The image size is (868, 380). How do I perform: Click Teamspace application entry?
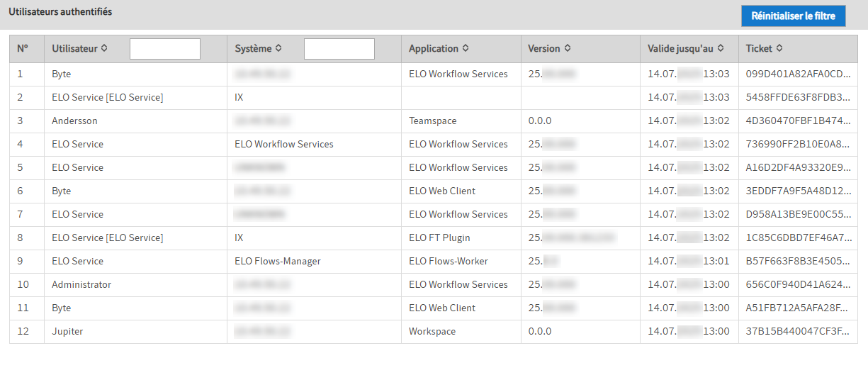(x=432, y=121)
